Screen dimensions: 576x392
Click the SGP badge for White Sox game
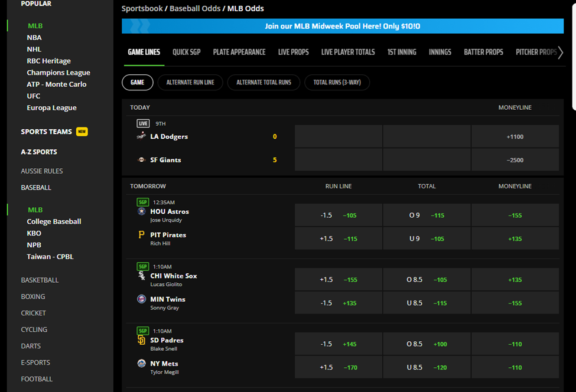pos(142,266)
